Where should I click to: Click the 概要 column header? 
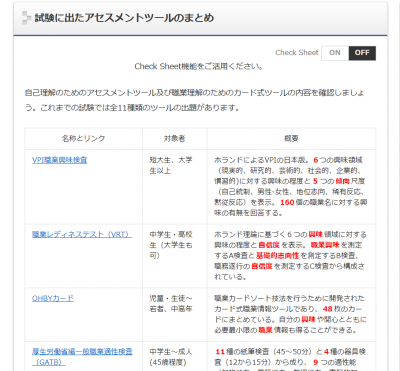tap(291, 139)
